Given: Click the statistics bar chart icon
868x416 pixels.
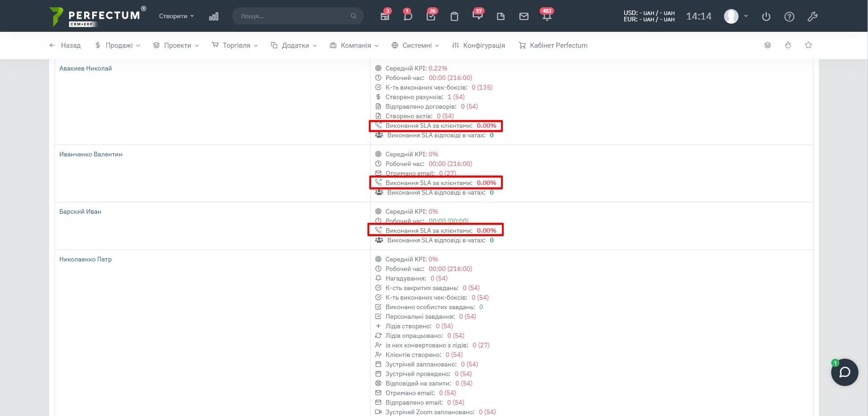Looking at the screenshot, I should (213, 16).
